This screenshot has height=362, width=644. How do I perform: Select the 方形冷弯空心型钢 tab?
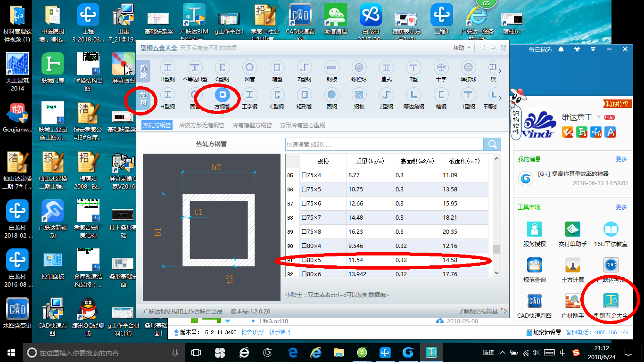(303, 125)
